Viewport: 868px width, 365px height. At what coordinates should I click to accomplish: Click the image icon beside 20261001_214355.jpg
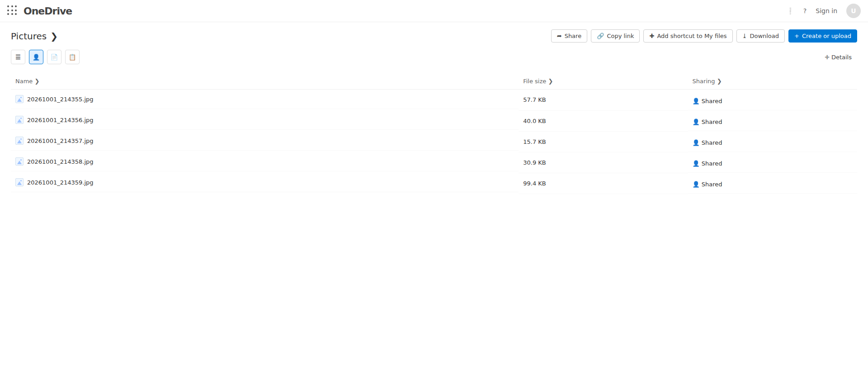click(19, 99)
